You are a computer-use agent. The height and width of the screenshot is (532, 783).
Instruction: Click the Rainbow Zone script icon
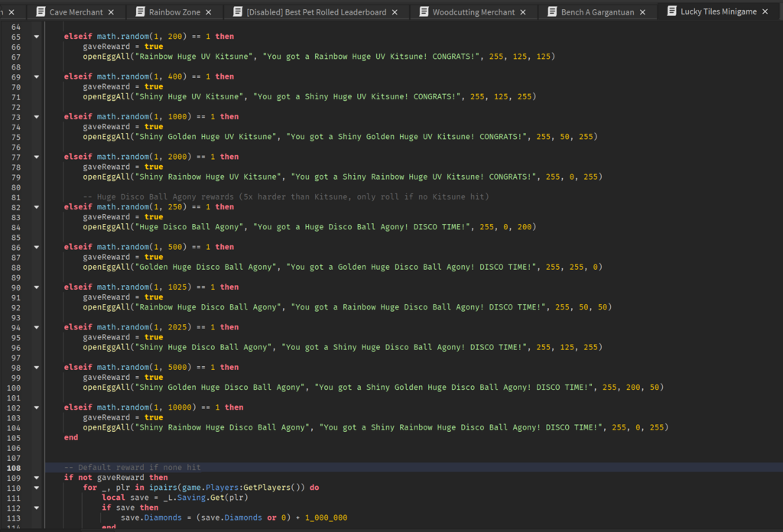coord(138,12)
